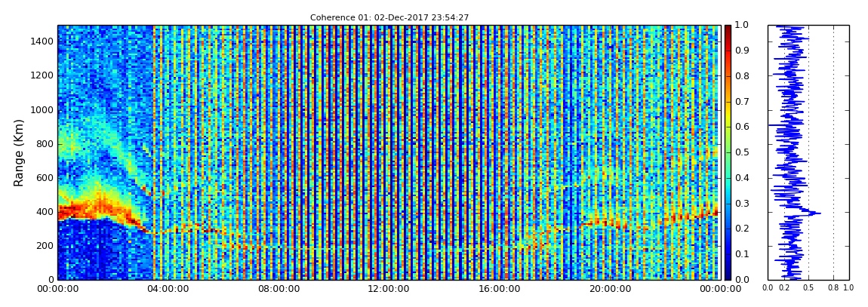Click the red high-coherence patch near 400 km
Viewport: 868px width, 307px height.
(x=94, y=209)
